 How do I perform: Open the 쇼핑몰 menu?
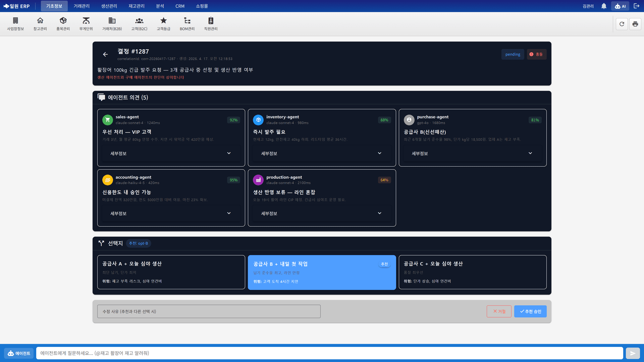click(x=202, y=6)
